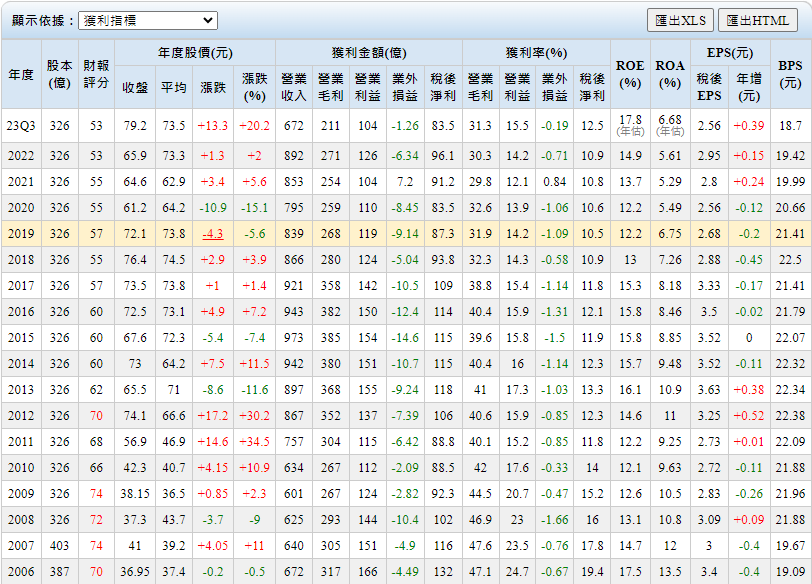This screenshot has height=584, width=812.
Task: Select the 23Q3 year cell
Action: 21,126
